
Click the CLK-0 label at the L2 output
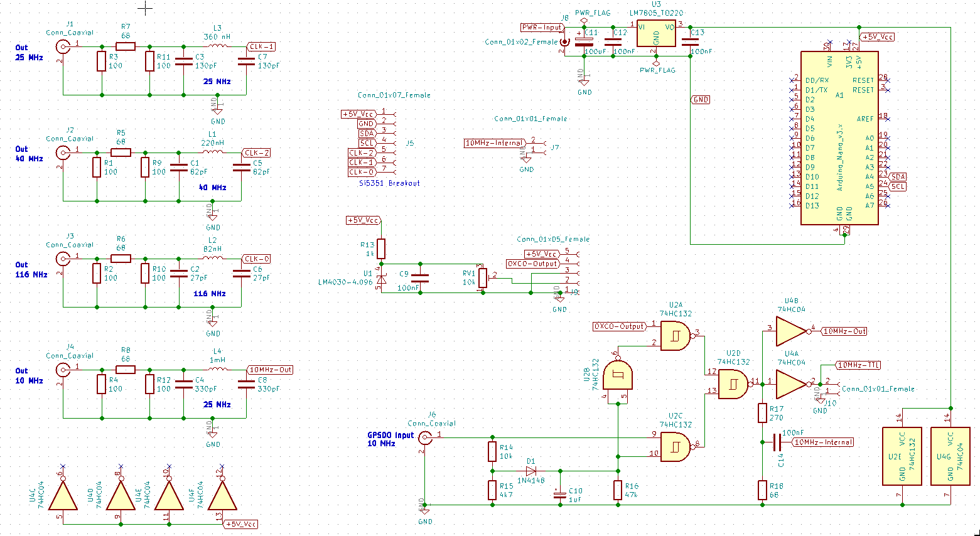[x=257, y=259]
